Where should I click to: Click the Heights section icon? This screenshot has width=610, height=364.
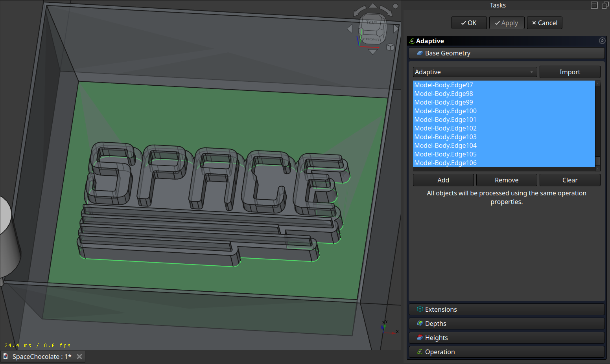click(420, 338)
